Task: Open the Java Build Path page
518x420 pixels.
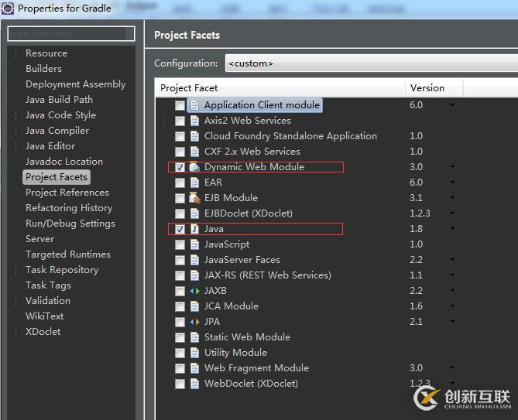Action: [x=59, y=100]
